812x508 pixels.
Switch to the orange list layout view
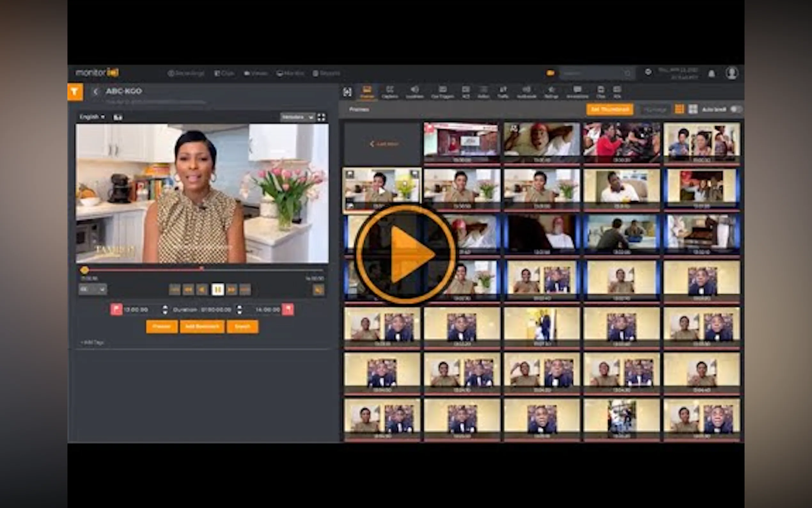pyautogui.click(x=679, y=109)
